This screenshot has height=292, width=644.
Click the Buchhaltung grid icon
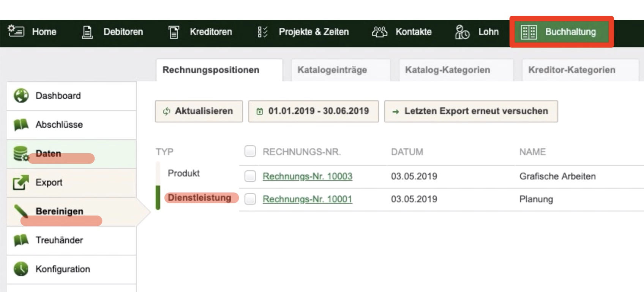[x=529, y=32]
